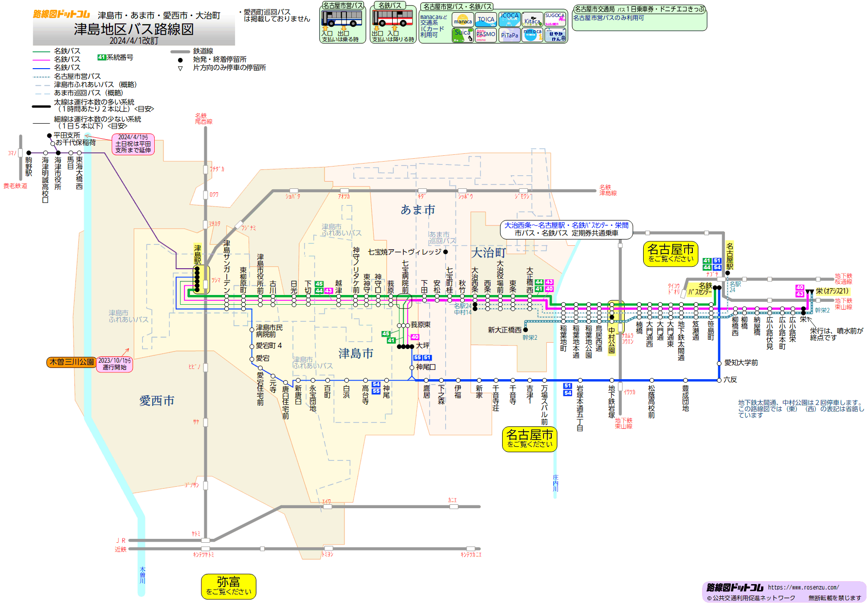
Task: Click the 名古屋市営バス header label above blue bus
Action: point(343,5)
